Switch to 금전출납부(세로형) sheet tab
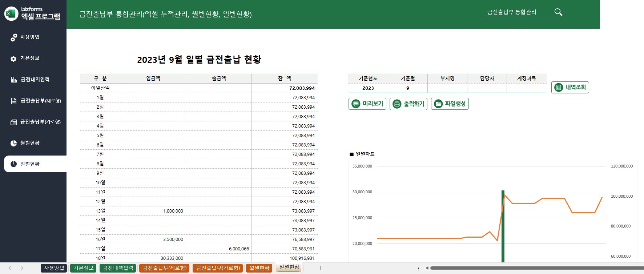The image size is (644, 274). [x=164, y=268]
